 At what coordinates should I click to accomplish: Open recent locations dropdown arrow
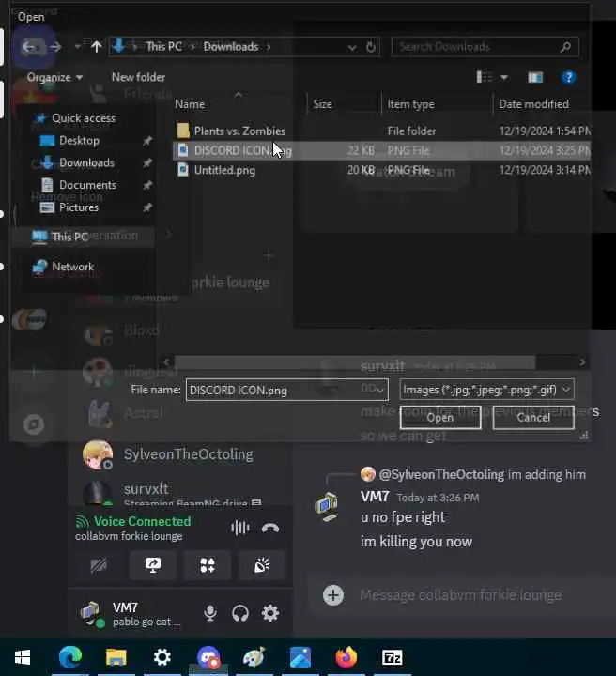78,47
